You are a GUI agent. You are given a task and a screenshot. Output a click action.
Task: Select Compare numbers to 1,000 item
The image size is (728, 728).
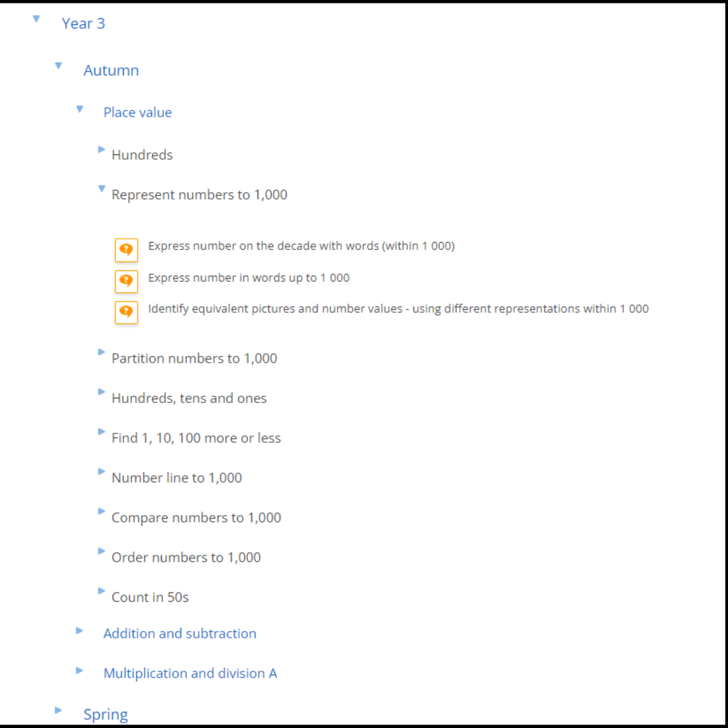(196, 518)
